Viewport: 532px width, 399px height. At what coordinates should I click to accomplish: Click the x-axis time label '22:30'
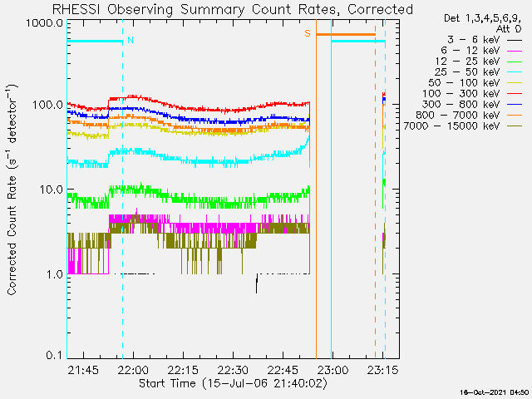[233, 370]
